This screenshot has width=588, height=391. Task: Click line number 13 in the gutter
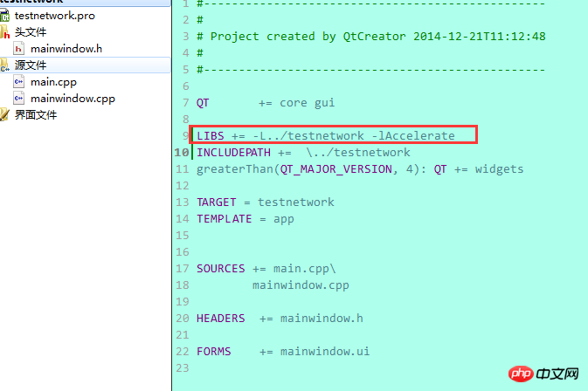coord(183,202)
